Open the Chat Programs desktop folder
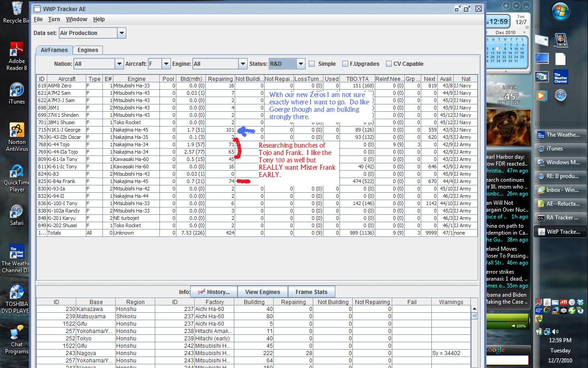Screen dimensions: 588x368 (x=17, y=332)
